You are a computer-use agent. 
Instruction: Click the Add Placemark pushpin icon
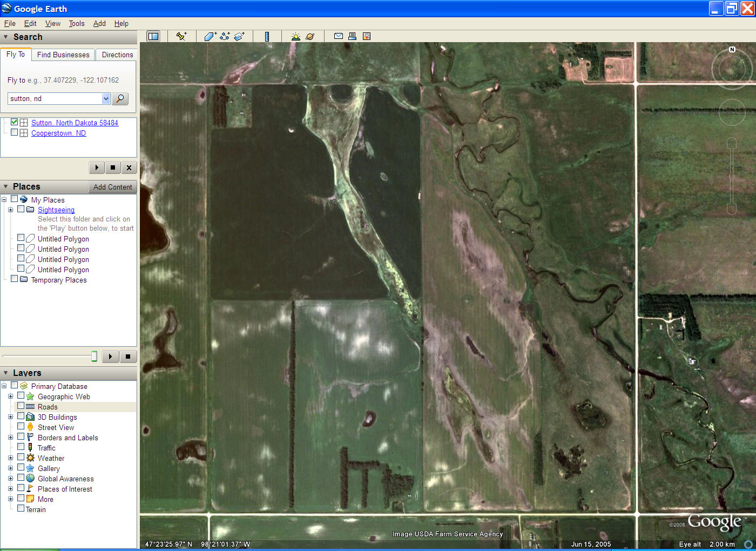181,36
